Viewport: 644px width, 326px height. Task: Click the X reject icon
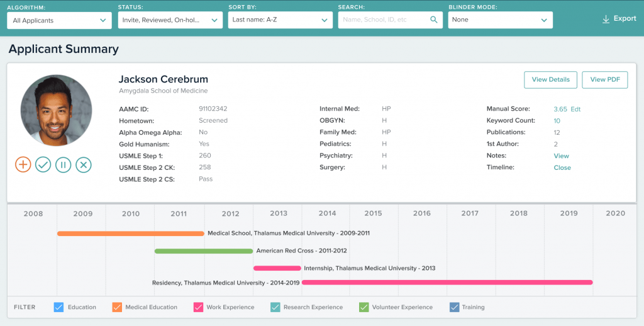pyautogui.click(x=84, y=165)
